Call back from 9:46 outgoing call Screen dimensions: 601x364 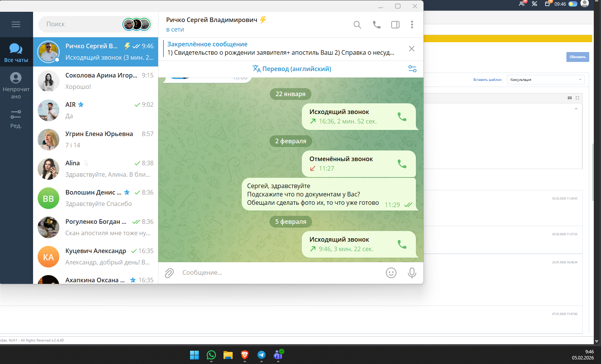pos(402,244)
